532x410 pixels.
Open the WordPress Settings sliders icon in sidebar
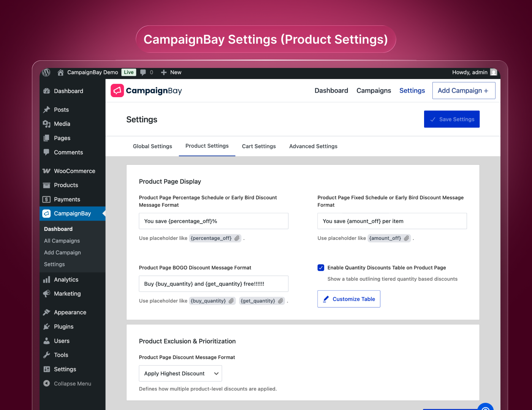(x=47, y=369)
